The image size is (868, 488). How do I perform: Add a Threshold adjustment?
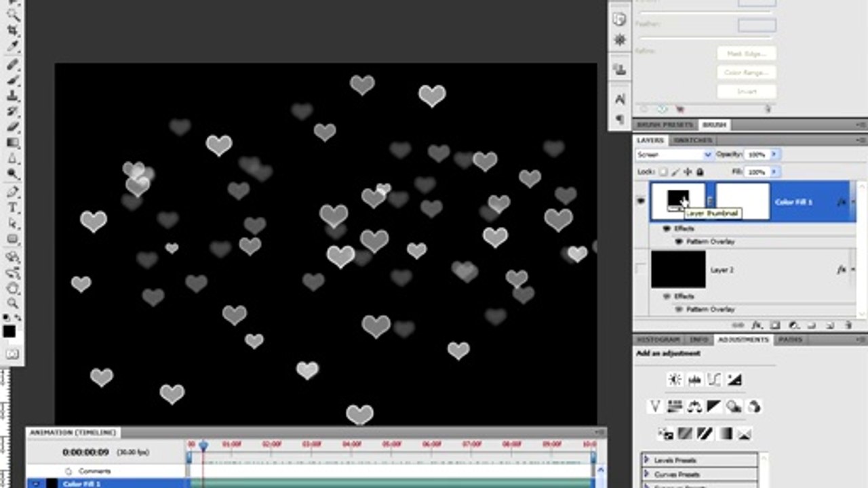click(705, 432)
